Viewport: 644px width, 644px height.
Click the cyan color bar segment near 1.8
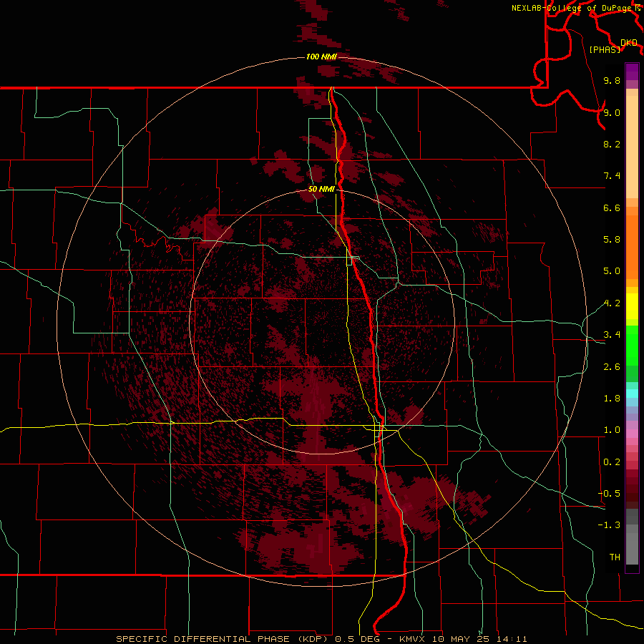(x=632, y=394)
